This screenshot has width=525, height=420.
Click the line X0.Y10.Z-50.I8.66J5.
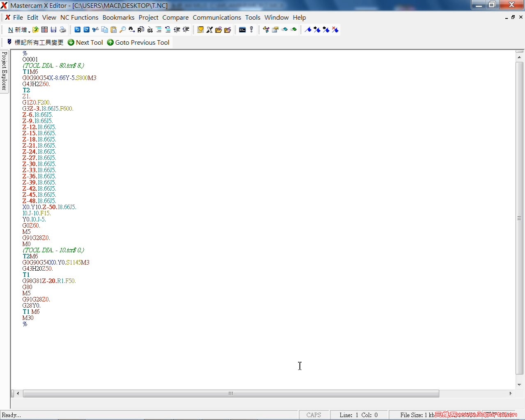click(49, 207)
